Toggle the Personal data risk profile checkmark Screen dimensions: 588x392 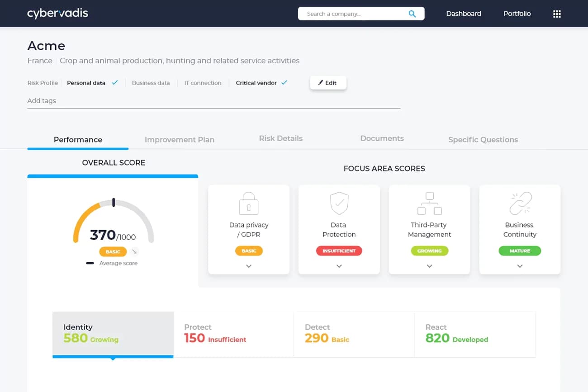pos(114,82)
